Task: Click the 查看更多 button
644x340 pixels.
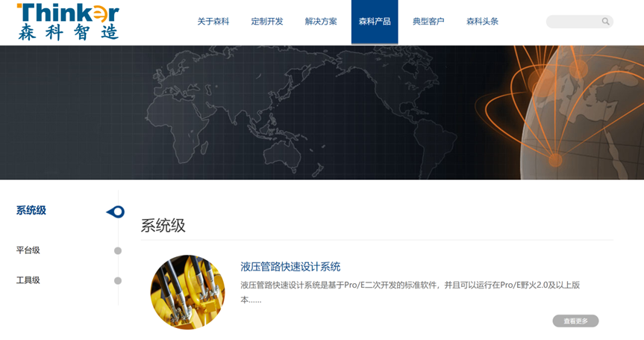Action: (575, 321)
